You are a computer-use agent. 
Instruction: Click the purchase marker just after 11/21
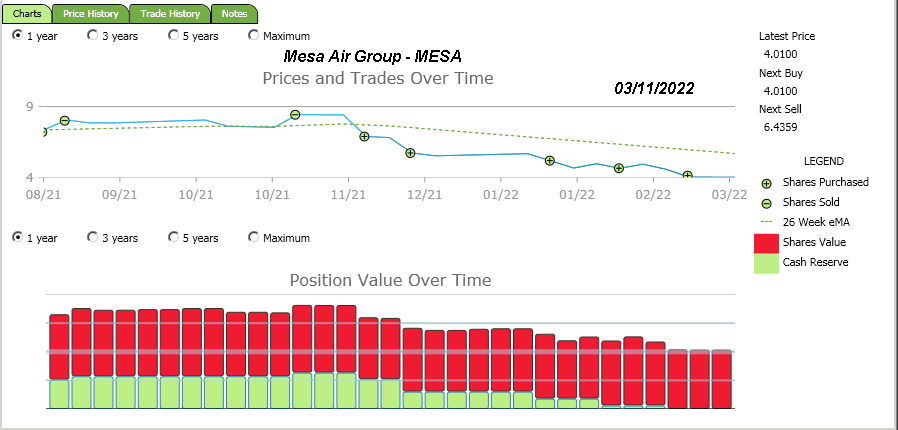tap(364, 136)
